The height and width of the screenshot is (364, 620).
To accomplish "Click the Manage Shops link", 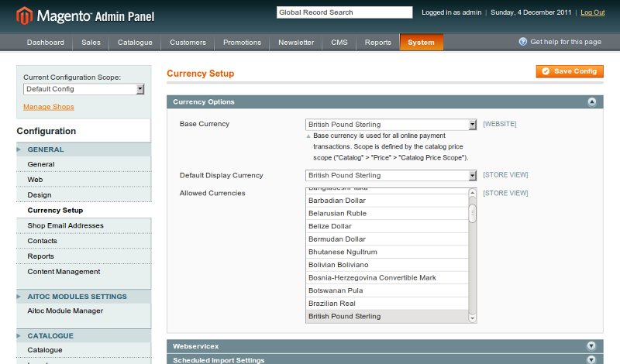I will click(x=49, y=106).
